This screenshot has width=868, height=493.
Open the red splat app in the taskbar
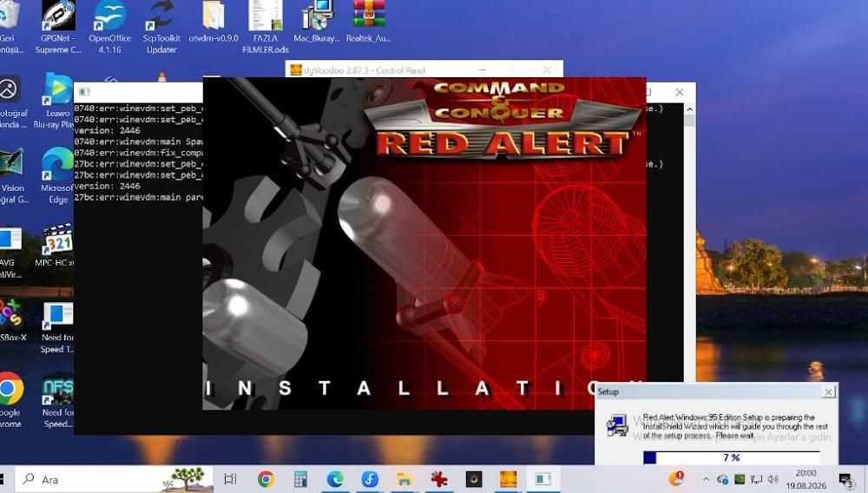click(439, 479)
